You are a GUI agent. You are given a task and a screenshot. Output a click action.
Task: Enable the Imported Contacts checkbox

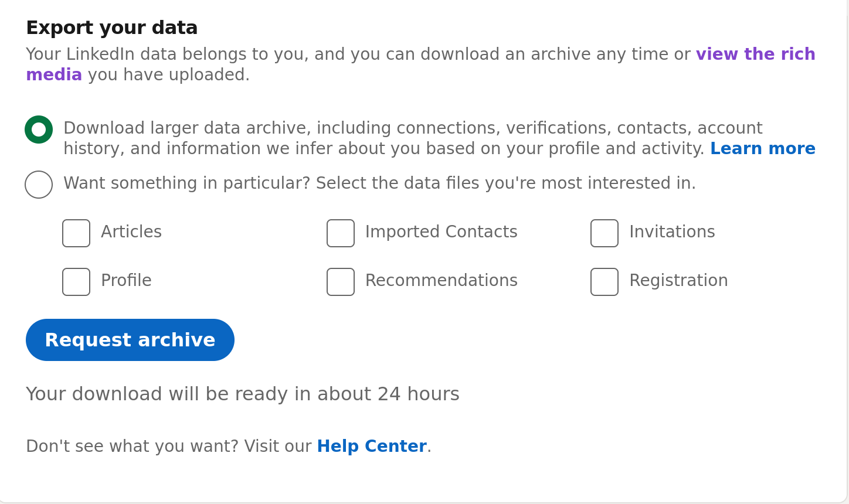[x=341, y=233]
